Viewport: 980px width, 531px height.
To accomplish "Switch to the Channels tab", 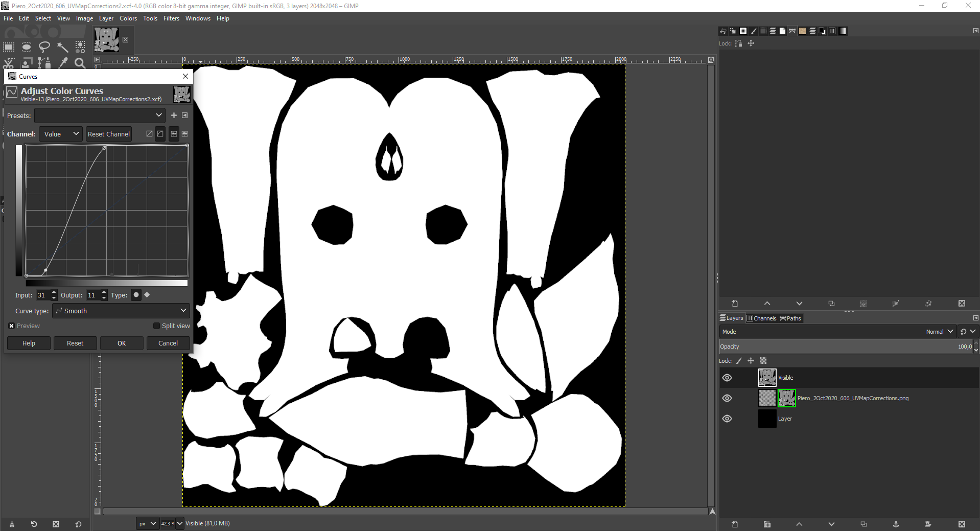I will 761,318.
